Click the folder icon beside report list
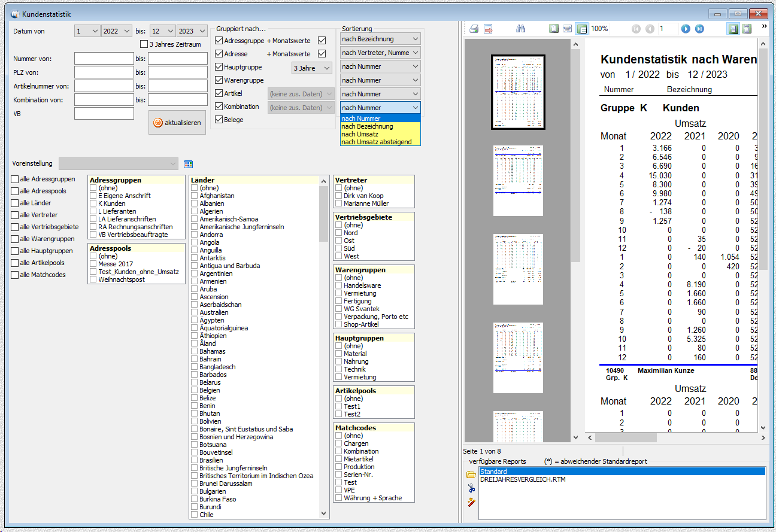Image resolution: width=776 pixels, height=532 pixels. click(471, 475)
